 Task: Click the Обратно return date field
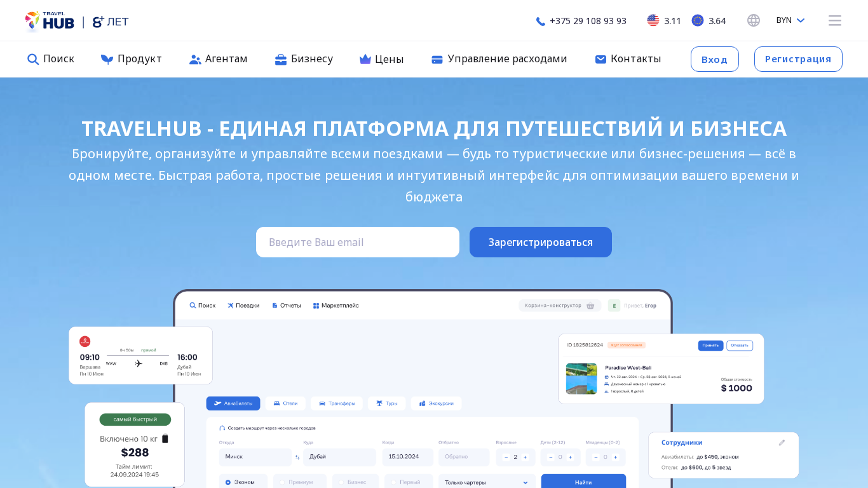click(x=464, y=457)
